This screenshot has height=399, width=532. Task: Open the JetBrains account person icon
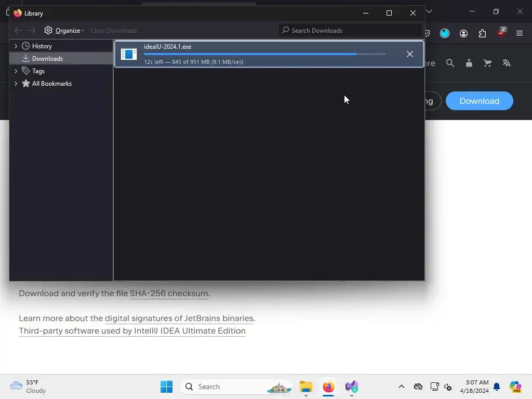469,63
